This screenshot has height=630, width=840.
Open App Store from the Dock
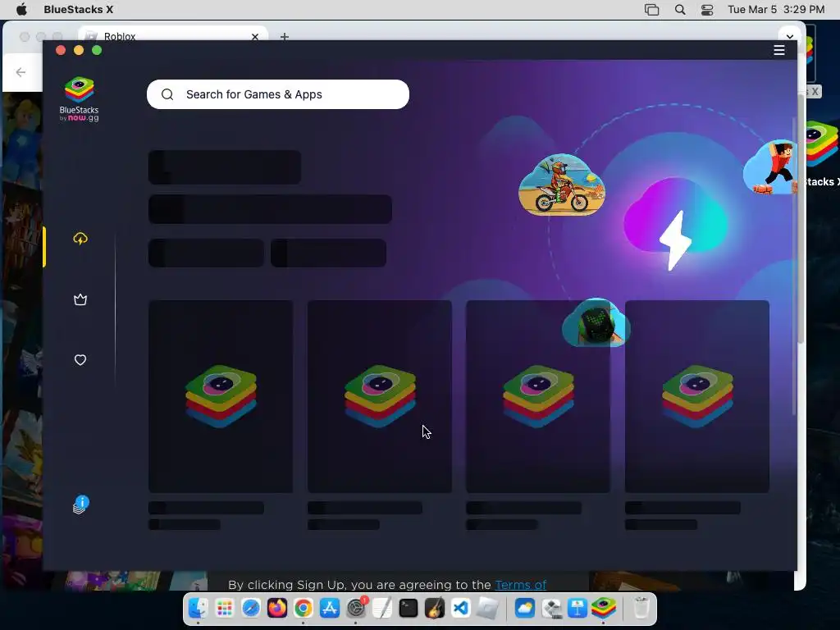pyautogui.click(x=330, y=608)
